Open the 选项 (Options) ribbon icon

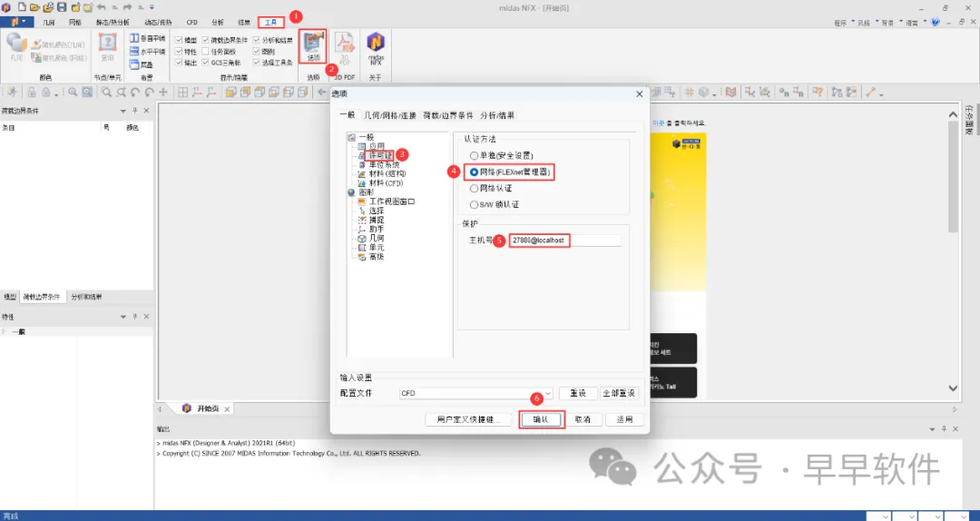click(x=312, y=45)
